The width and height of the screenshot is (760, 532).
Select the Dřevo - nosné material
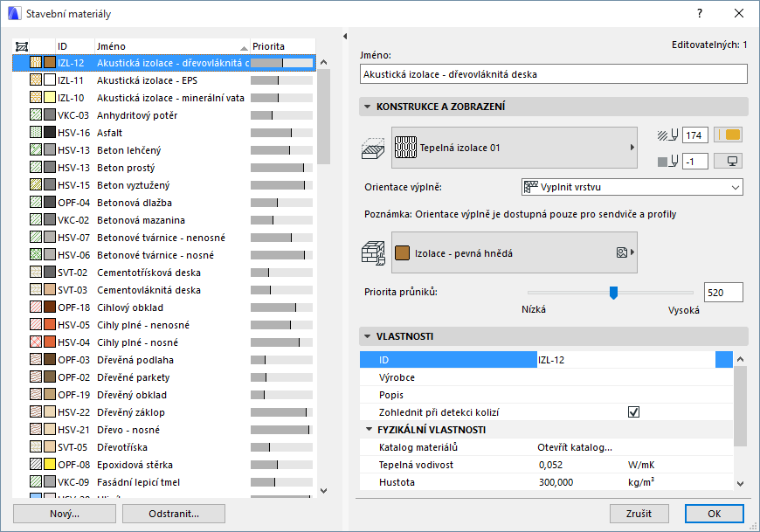coord(164,429)
